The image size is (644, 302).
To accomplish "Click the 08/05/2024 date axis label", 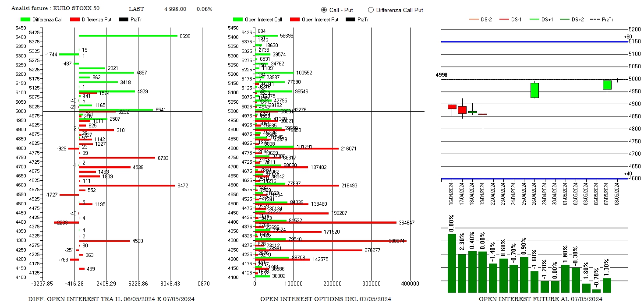I will 617,193.
